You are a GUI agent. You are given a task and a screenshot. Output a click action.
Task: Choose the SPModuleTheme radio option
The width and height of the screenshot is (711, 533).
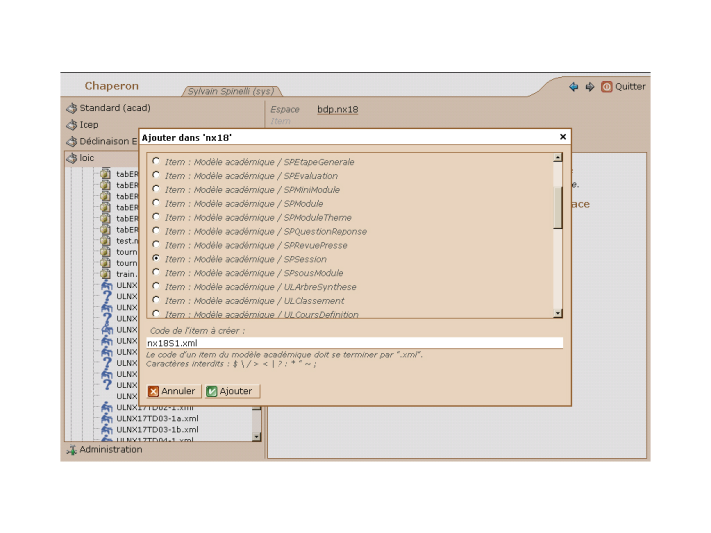point(156,216)
